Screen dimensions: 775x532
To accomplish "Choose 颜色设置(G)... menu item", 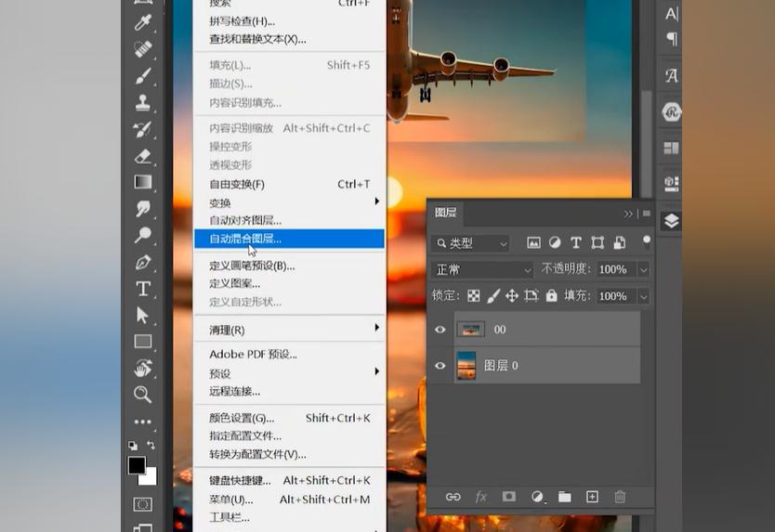I will [289, 418].
